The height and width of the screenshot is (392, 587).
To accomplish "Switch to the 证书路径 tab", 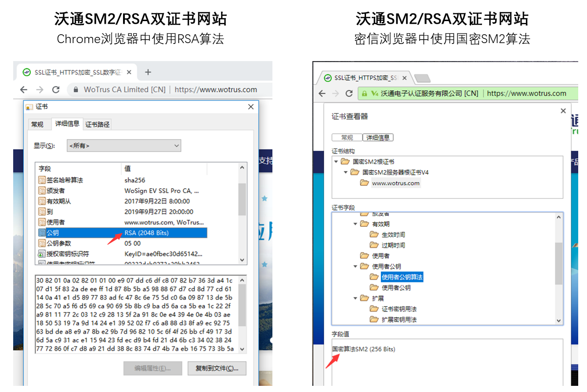I will pyautogui.click(x=98, y=124).
